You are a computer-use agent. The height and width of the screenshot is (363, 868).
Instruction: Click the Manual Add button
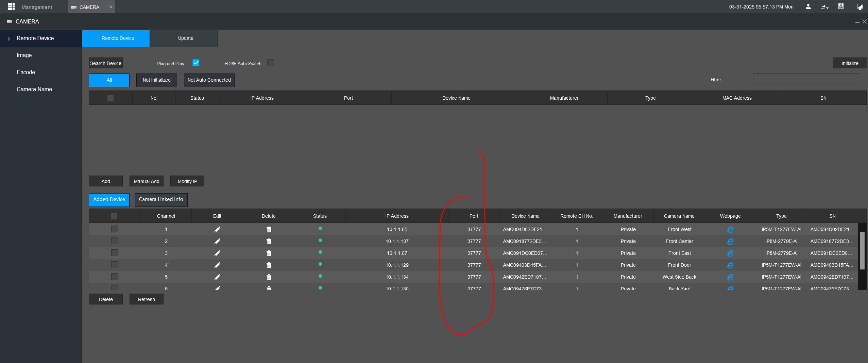pyautogui.click(x=147, y=181)
